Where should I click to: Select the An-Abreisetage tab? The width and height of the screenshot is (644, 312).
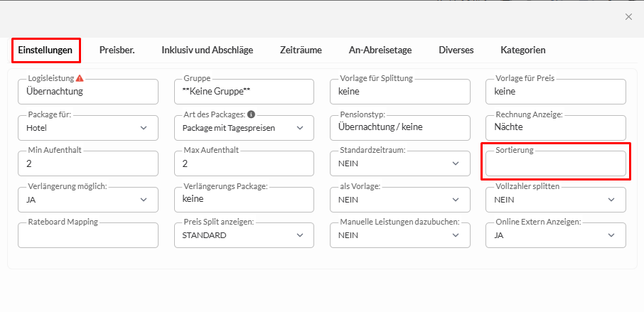[380, 50]
